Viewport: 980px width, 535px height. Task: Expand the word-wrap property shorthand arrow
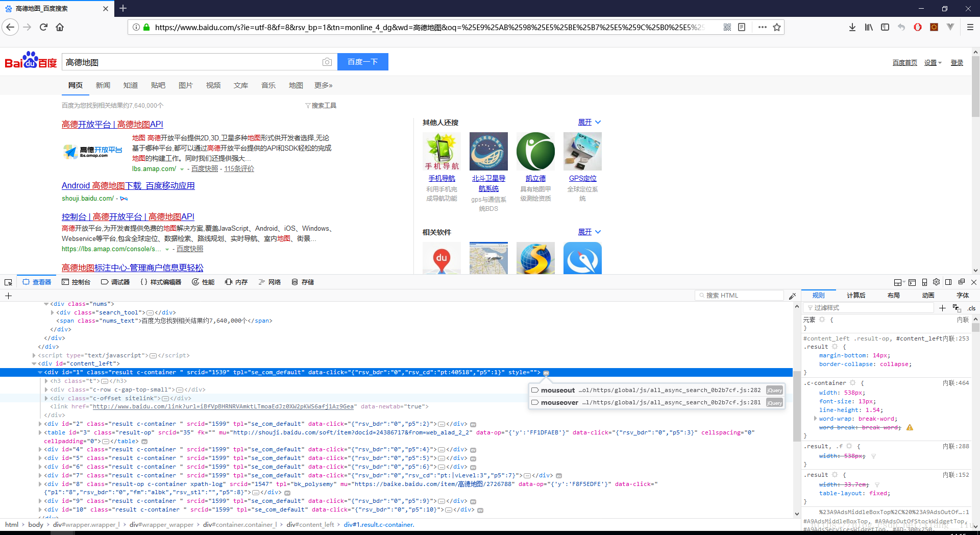(x=815, y=419)
